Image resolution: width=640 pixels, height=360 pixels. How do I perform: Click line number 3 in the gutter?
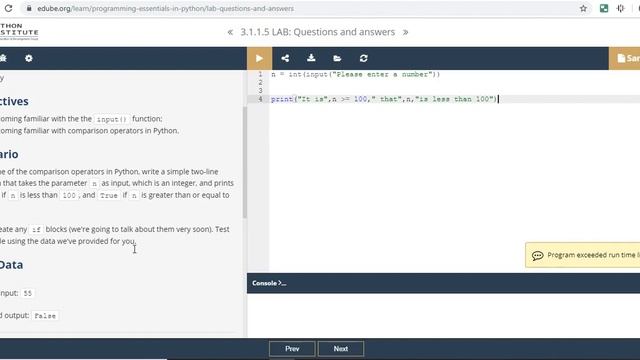point(260,91)
